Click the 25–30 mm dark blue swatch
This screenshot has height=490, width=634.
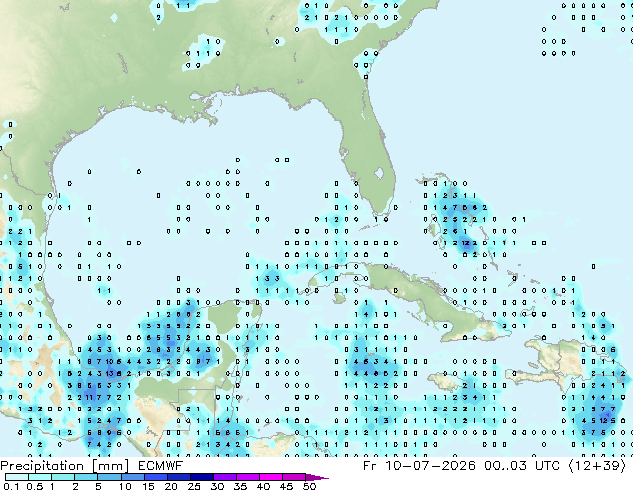(202, 477)
